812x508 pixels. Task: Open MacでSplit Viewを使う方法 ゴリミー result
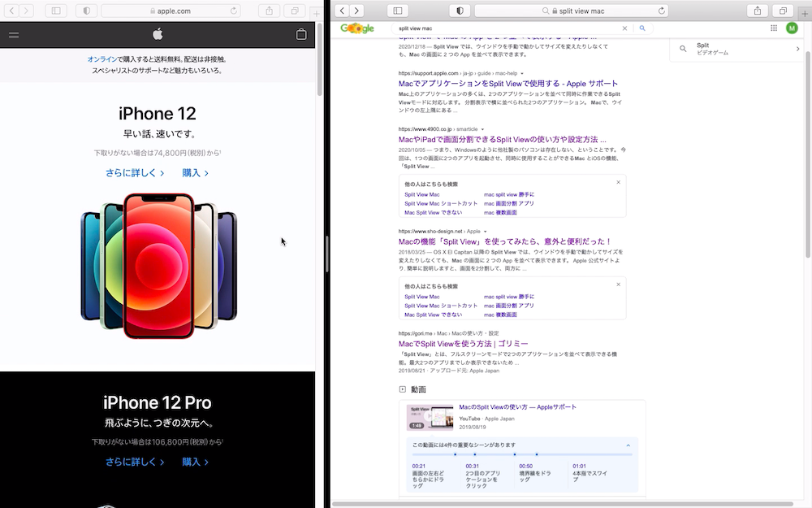[463, 344]
